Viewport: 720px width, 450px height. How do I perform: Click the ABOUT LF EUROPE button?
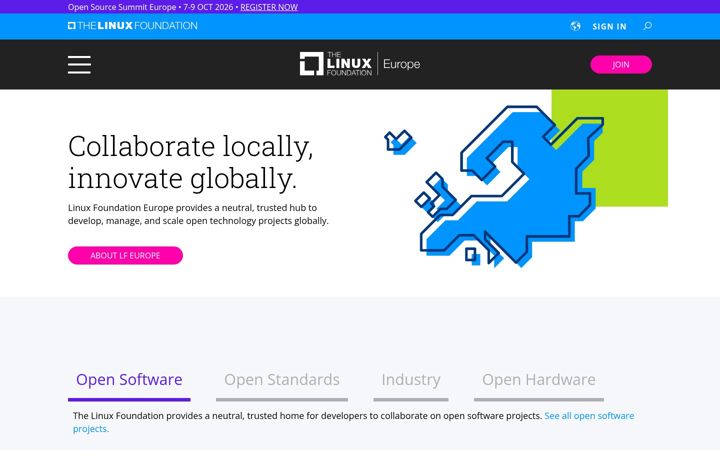point(125,255)
